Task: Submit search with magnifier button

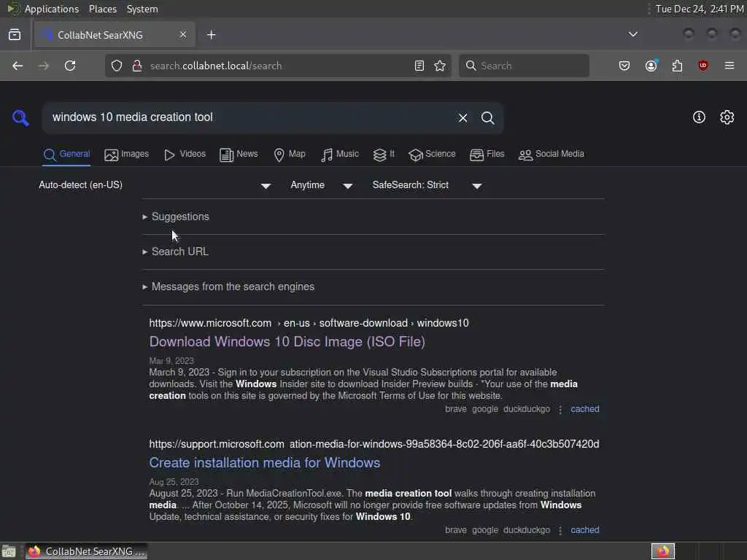Action: coord(487,117)
